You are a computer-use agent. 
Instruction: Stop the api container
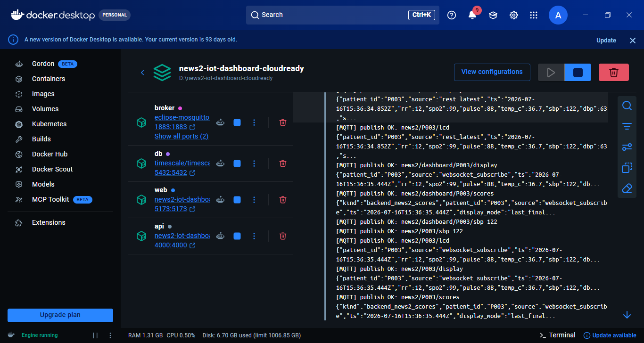pyautogui.click(x=237, y=236)
